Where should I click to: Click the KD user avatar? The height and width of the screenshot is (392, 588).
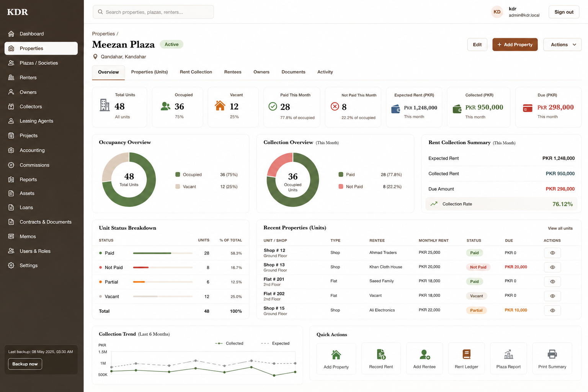point(497,12)
